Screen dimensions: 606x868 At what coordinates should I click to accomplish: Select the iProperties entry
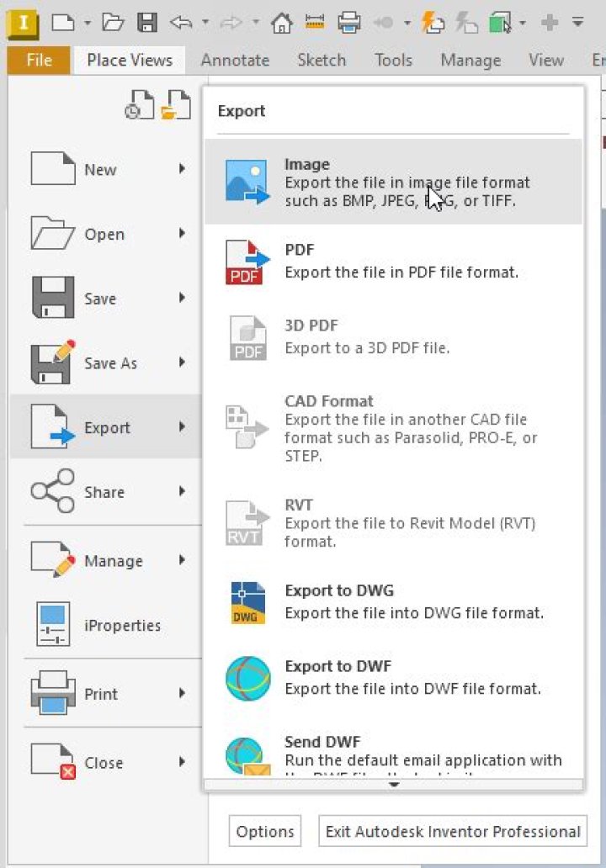[x=106, y=625]
